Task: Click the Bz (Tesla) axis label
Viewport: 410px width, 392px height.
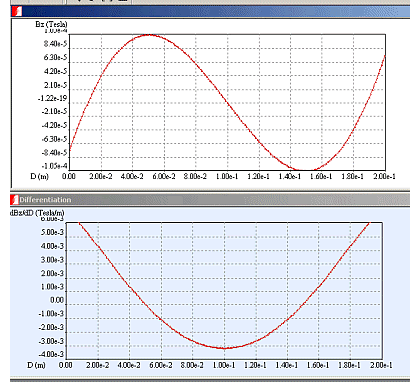Action: (51, 24)
